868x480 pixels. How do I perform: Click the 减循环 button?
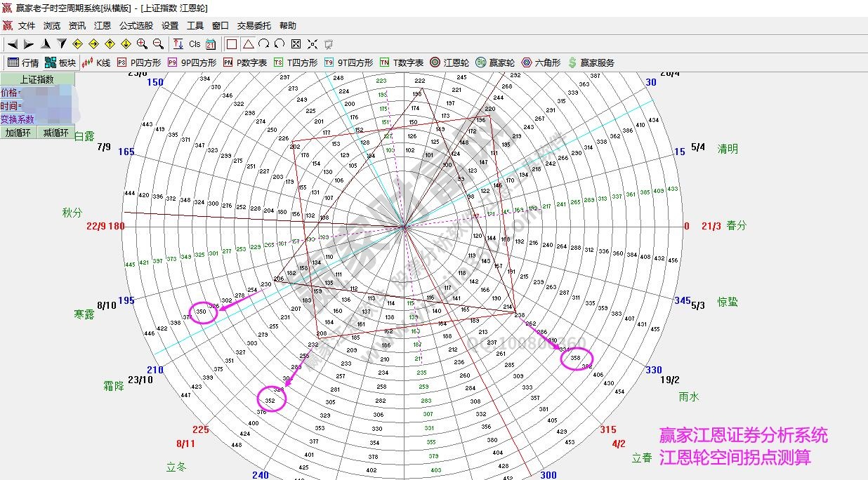(55, 132)
